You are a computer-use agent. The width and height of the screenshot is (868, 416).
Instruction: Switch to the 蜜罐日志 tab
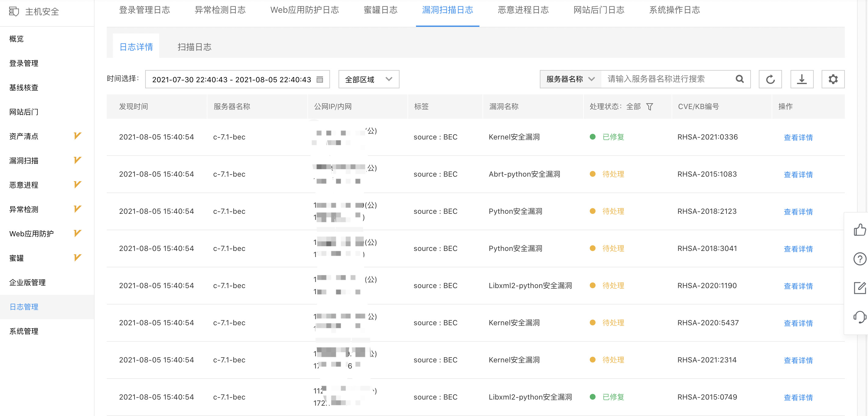pos(380,10)
